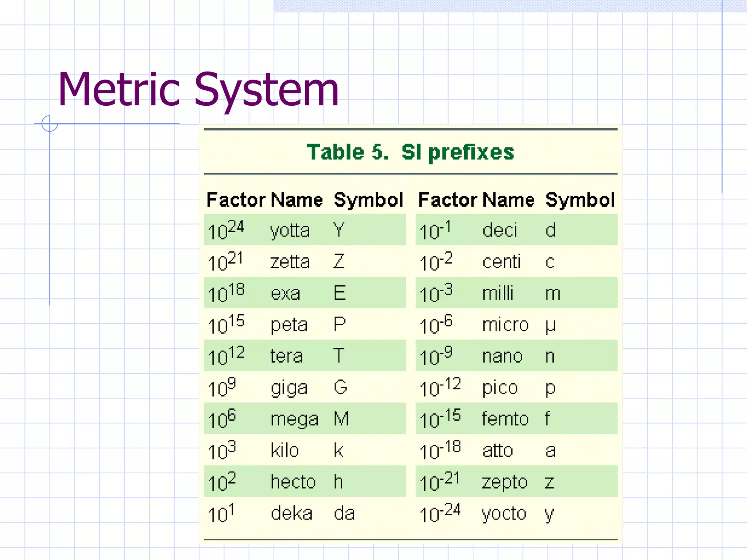Screen dimensions: 747x560
Task: Select the 'atto' prefix name
Action: 498,451
